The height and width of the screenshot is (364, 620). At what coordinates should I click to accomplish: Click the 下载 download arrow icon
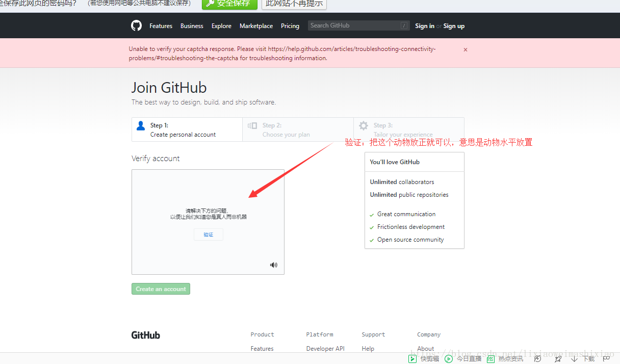(575, 359)
